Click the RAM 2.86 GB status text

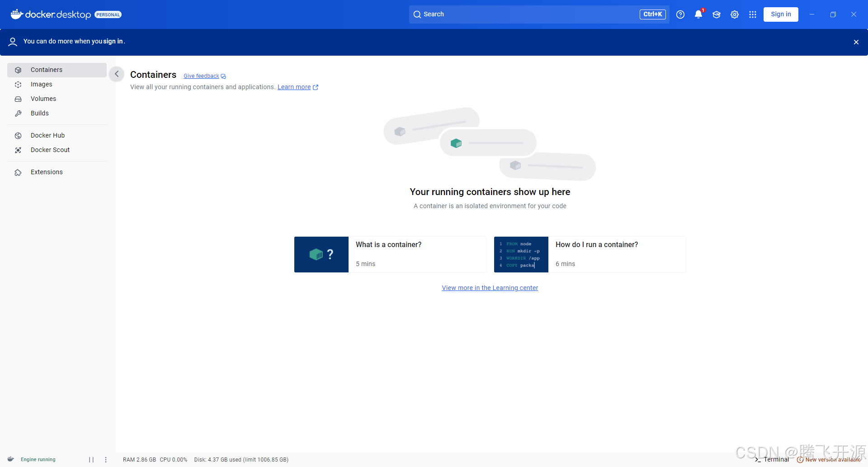coord(139,460)
